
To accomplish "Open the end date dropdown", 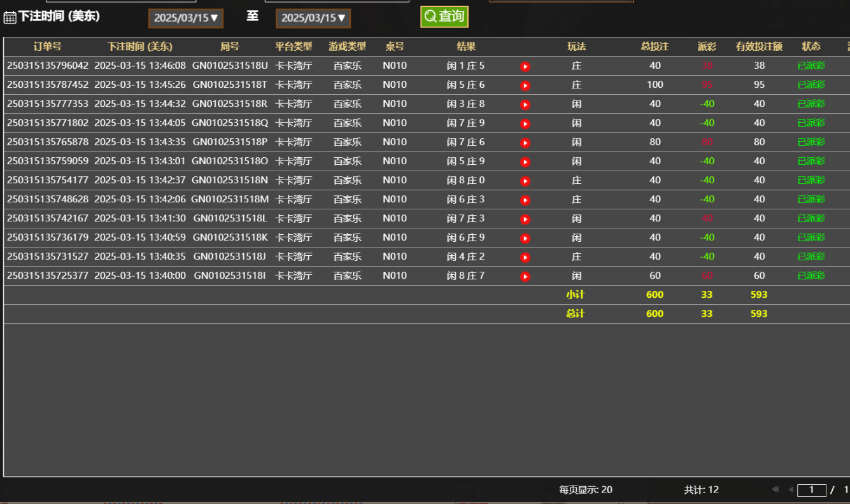I will tap(313, 18).
